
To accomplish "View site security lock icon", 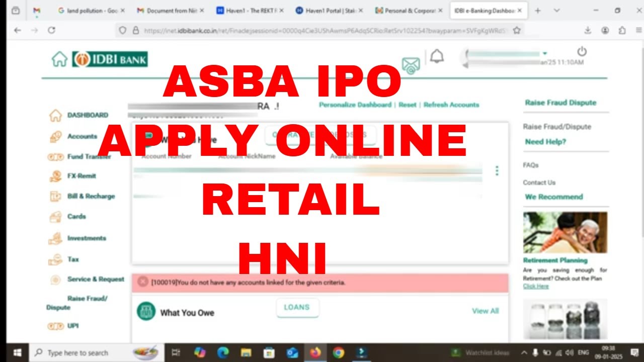I will tap(135, 30).
